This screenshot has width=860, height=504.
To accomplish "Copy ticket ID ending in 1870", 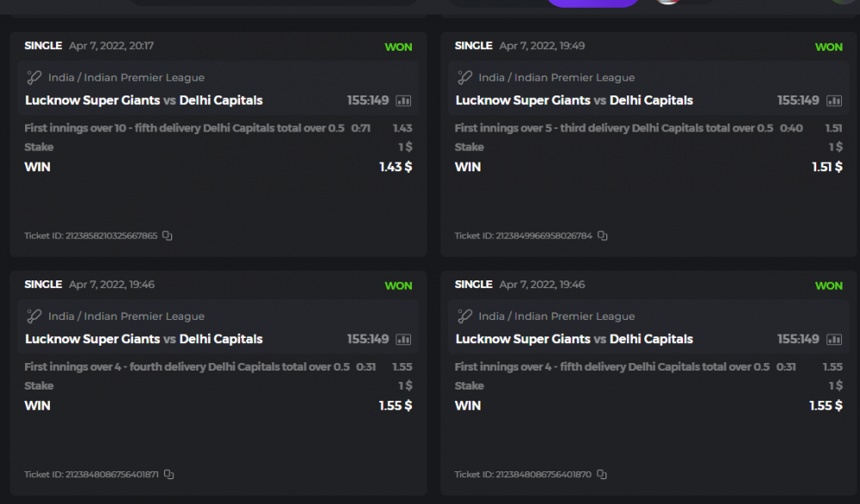I will (x=602, y=475).
